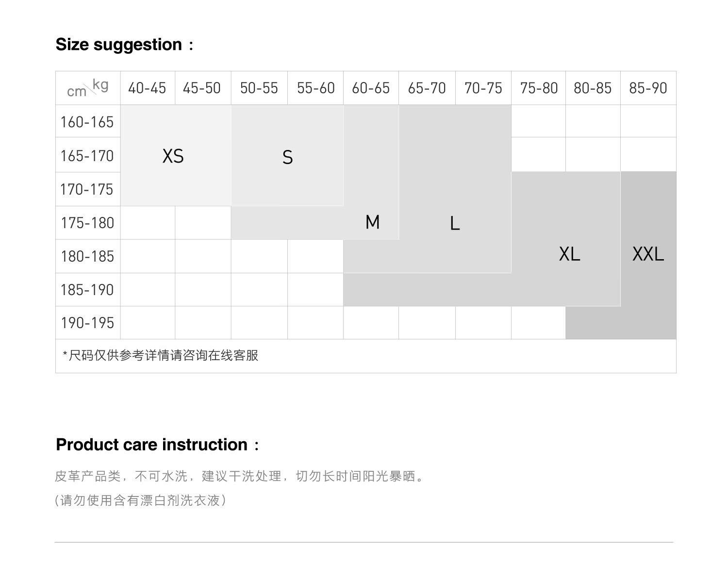Image resolution: width=728 pixels, height=580 pixels.
Task: Click the 190-195 cm row header
Action: point(87,323)
